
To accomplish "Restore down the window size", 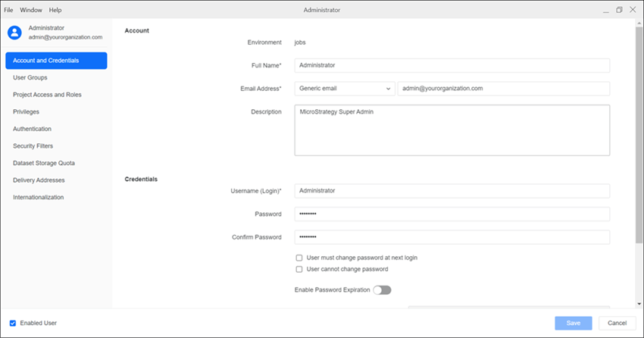I will (x=619, y=10).
